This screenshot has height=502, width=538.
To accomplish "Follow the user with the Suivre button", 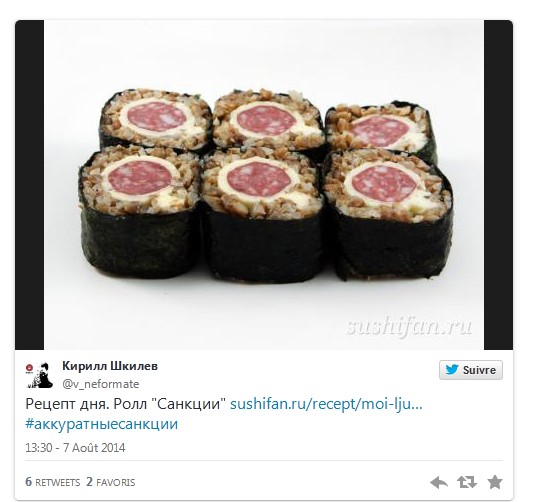I will tap(471, 370).
